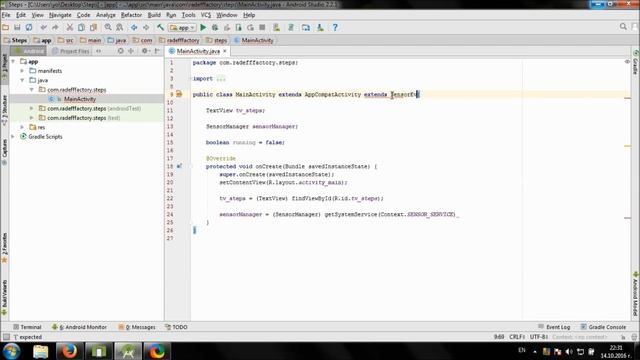640x360 pixels.
Task: Click the orange bulb on line 9
Action: click(179, 94)
